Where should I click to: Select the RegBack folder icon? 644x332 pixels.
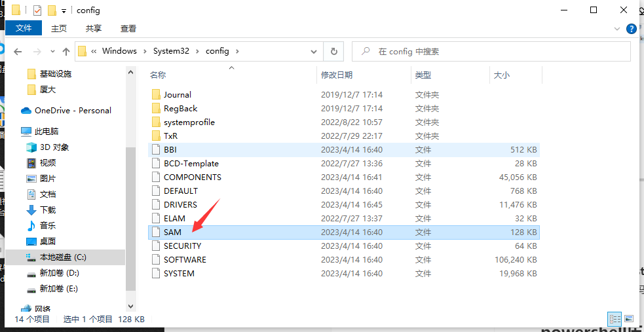coord(156,108)
